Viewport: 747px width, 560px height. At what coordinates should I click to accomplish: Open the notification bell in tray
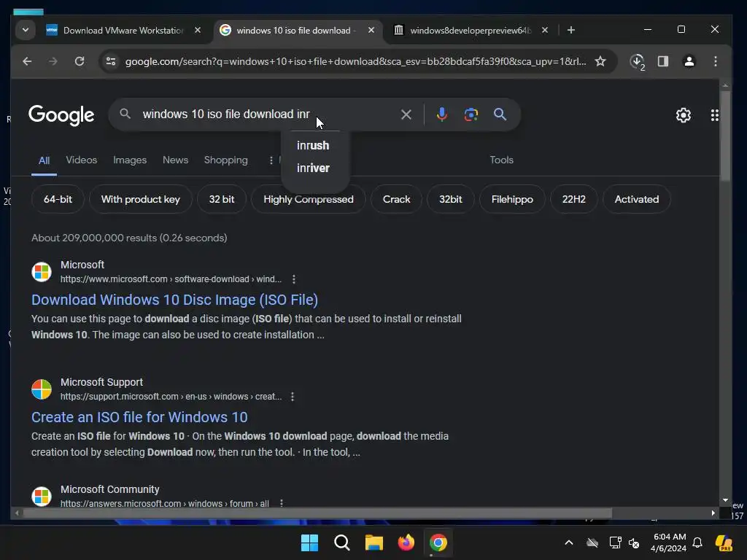pos(697,542)
